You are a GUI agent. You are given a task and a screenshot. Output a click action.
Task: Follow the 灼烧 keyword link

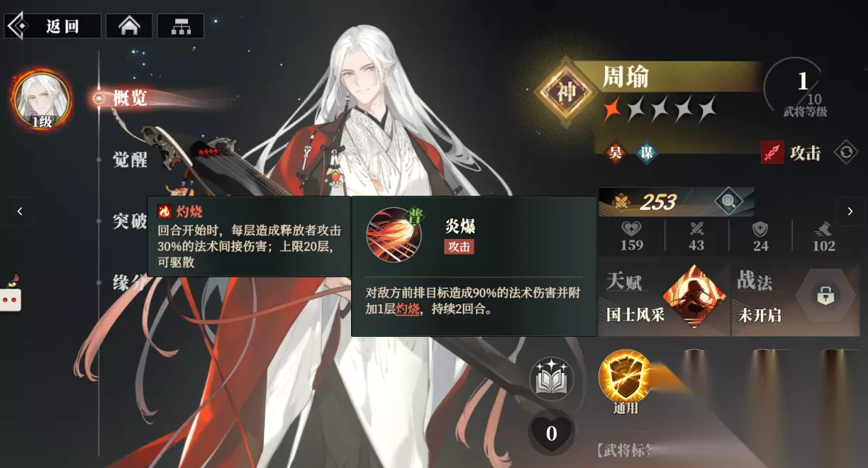(408, 309)
